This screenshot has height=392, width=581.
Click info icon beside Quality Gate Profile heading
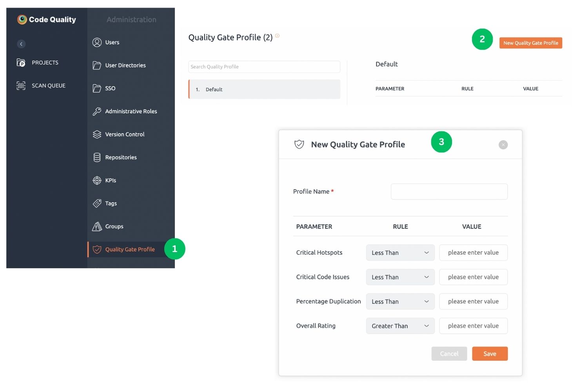coord(277,36)
